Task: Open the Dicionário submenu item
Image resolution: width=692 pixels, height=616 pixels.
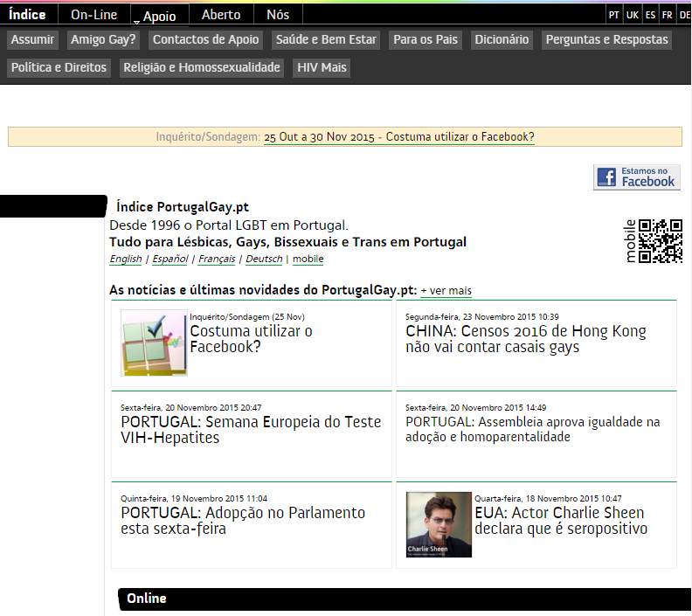Action: [x=502, y=39]
